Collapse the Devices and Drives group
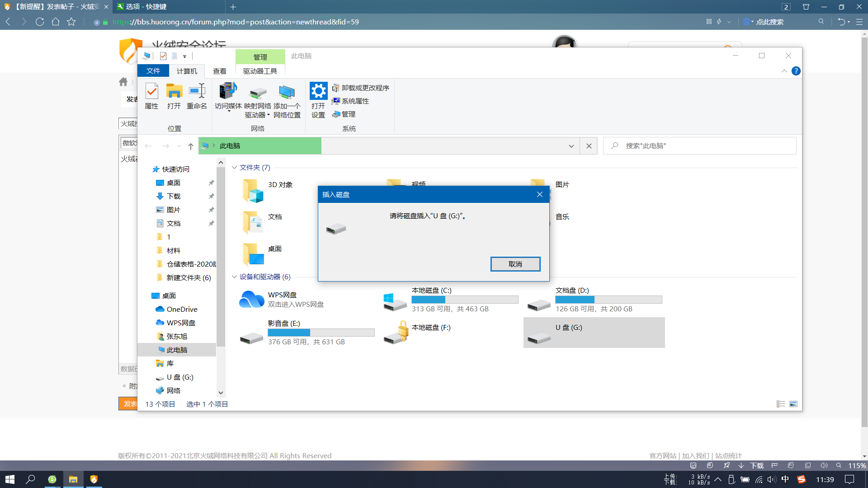The width and height of the screenshot is (868, 488). point(234,277)
